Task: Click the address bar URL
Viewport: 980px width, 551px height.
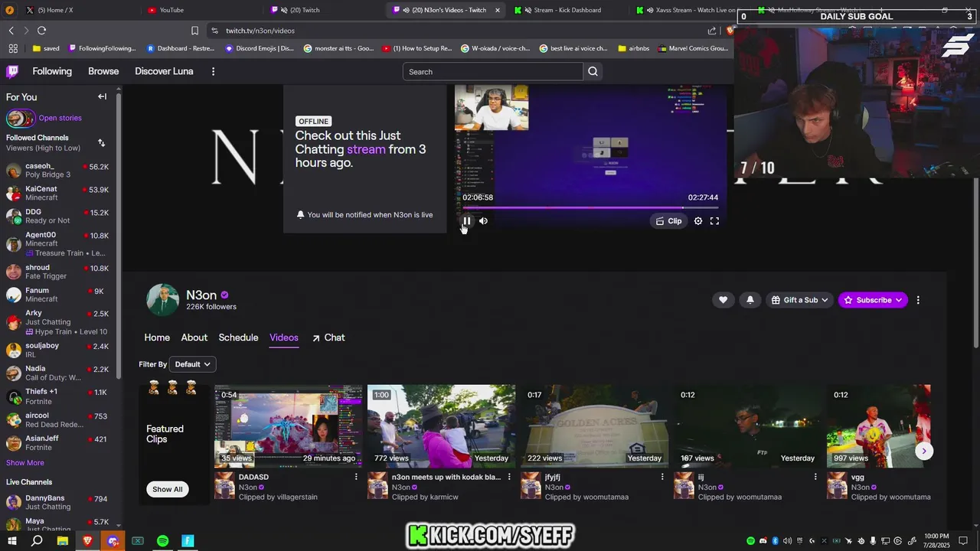Action: (260, 31)
